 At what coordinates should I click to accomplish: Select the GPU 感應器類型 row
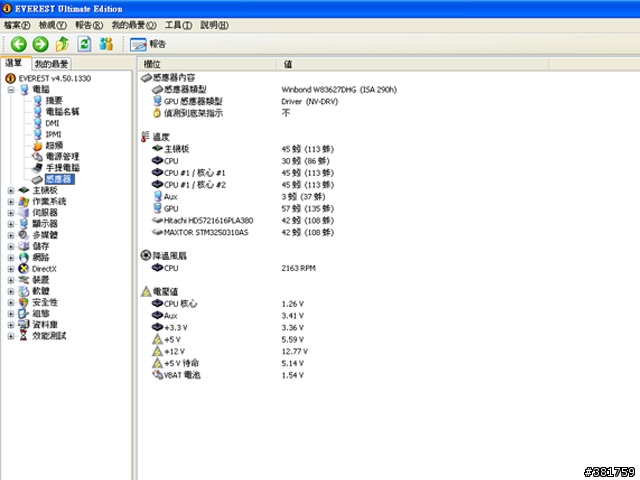pyautogui.click(x=245, y=101)
